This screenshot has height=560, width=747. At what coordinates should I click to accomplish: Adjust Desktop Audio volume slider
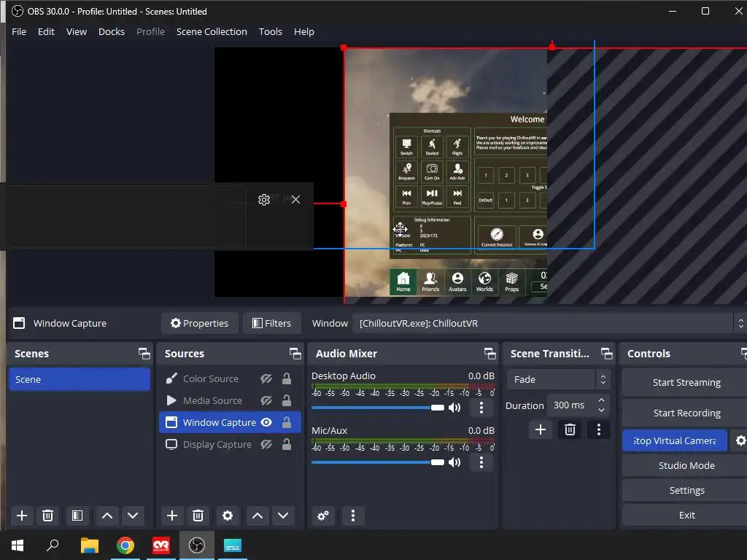coord(378,408)
